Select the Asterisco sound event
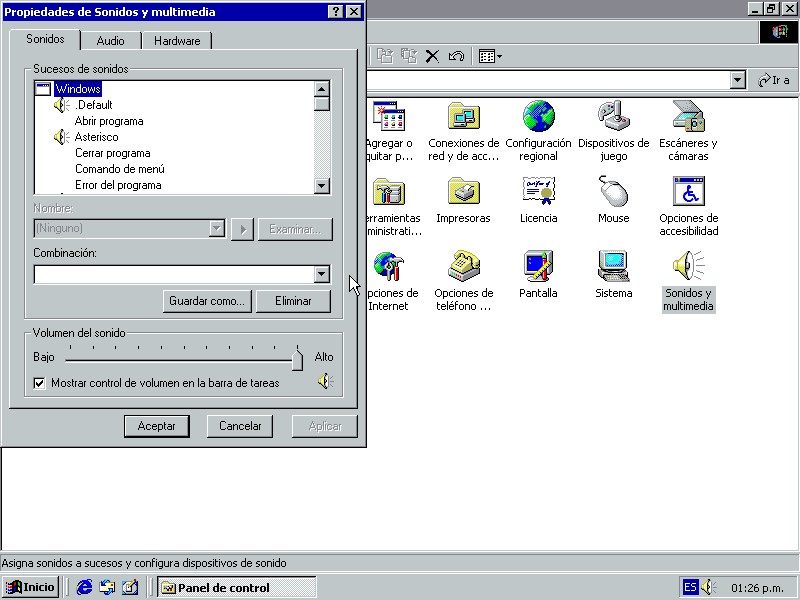 (96, 137)
